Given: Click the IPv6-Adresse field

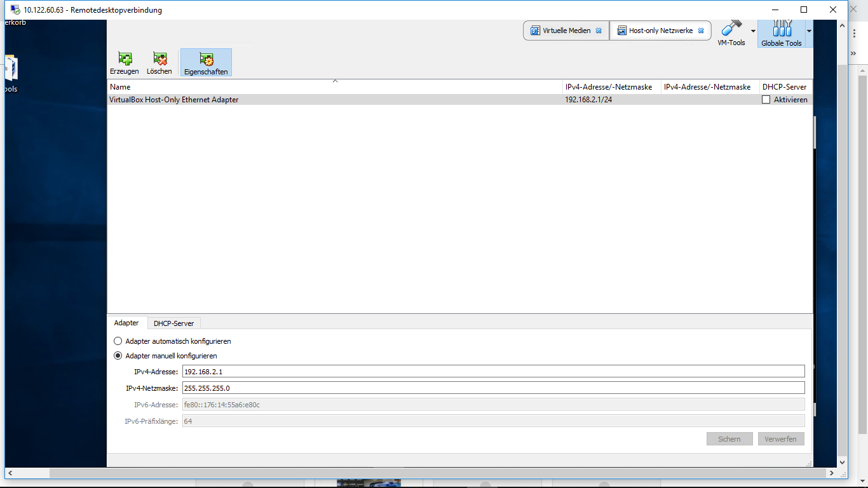Looking at the screenshot, I should (x=493, y=405).
